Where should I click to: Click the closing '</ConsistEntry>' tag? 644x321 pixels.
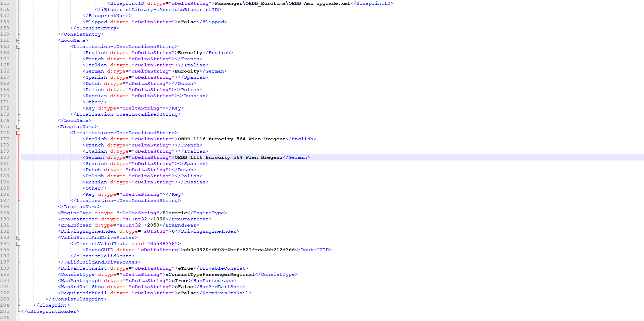(x=81, y=34)
